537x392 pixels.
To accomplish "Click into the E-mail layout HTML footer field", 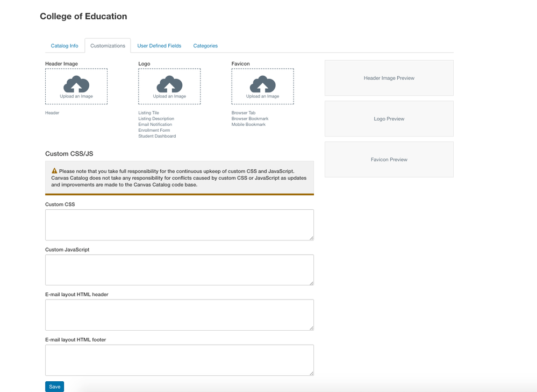I will tap(179, 360).
